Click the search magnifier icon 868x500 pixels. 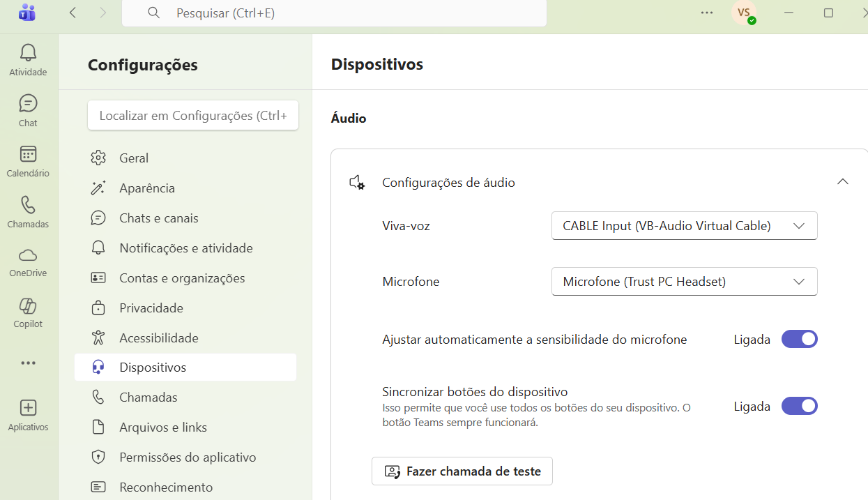(154, 13)
